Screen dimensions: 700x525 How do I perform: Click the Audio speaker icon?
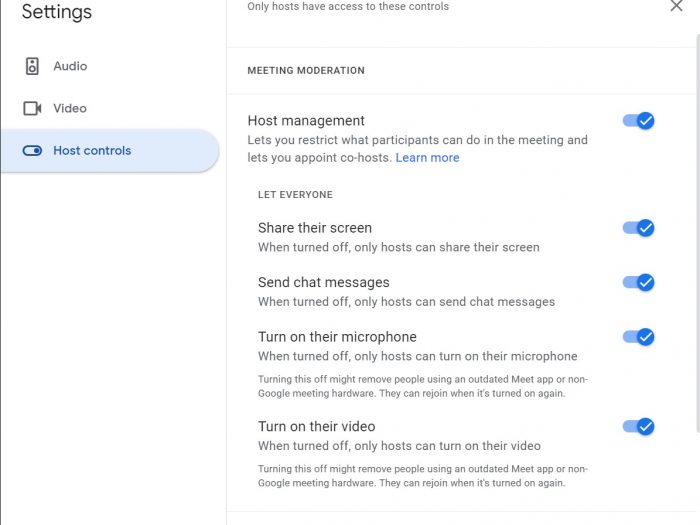coord(32,66)
